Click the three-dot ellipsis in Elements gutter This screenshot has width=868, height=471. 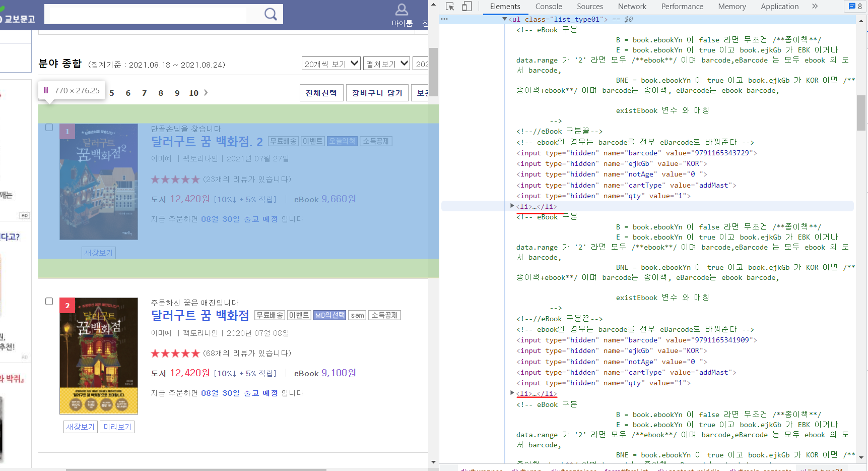[x=444, y=19]
